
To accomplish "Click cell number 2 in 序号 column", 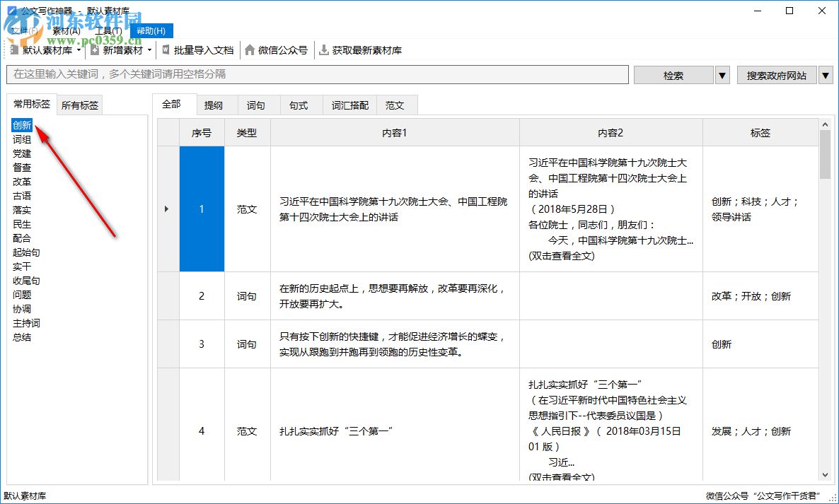I will point(202,295).
